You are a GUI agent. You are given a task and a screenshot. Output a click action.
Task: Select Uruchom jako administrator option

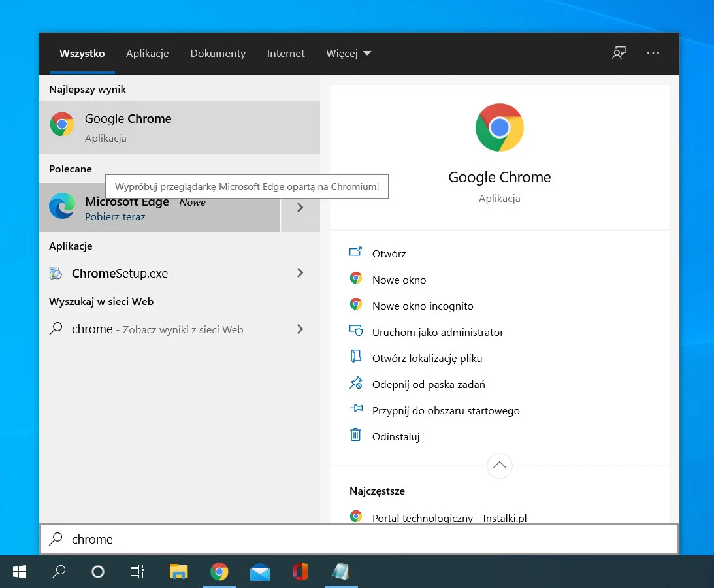(x=438, y=332)
